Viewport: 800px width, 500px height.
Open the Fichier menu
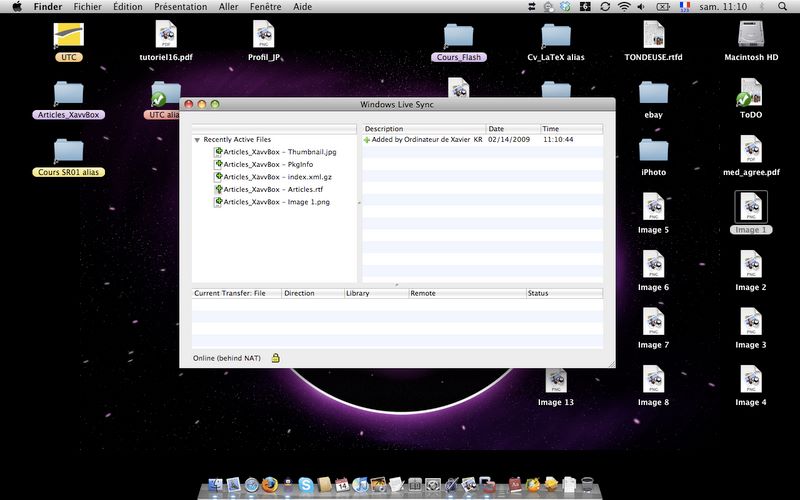87,7
